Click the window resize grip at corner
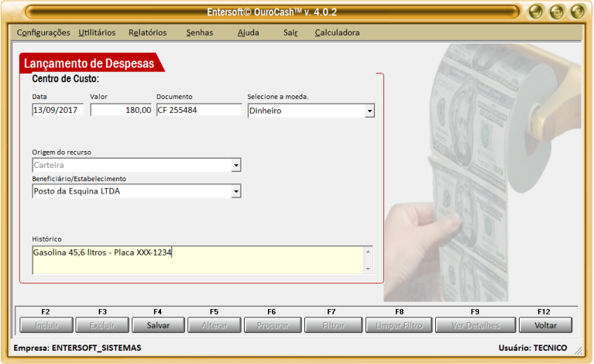The height and width of the screenshot is (364, 594). tap(578, 351)
